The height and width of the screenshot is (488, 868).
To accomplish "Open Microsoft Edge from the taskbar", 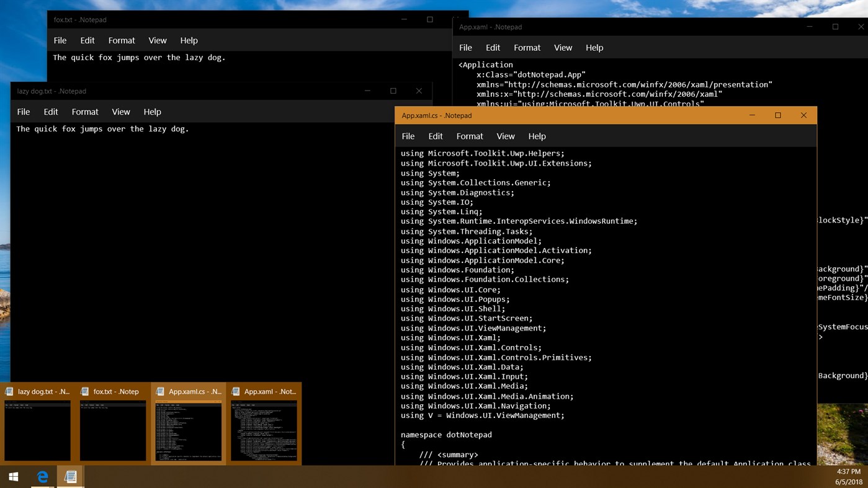I will coord(41,476).
